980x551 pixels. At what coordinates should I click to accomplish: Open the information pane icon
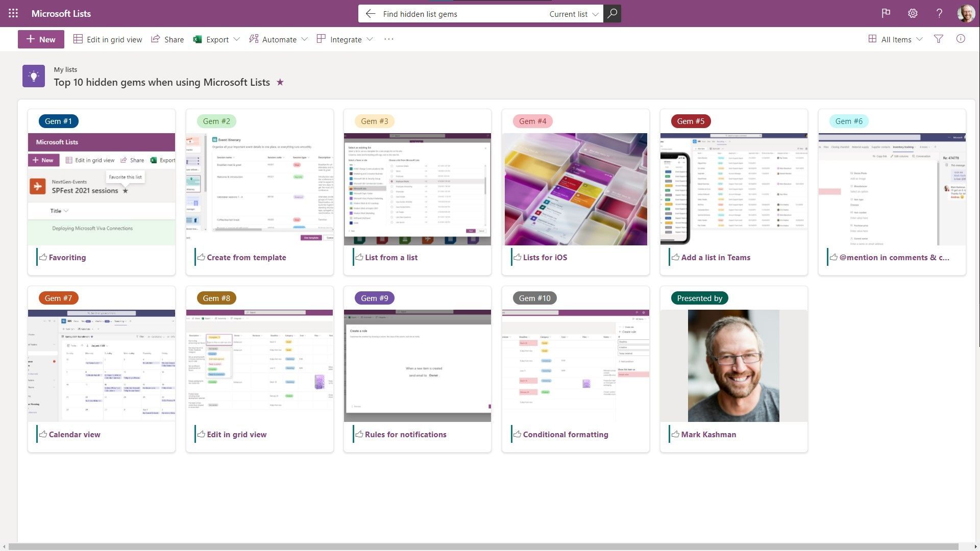tap(960, 39)
